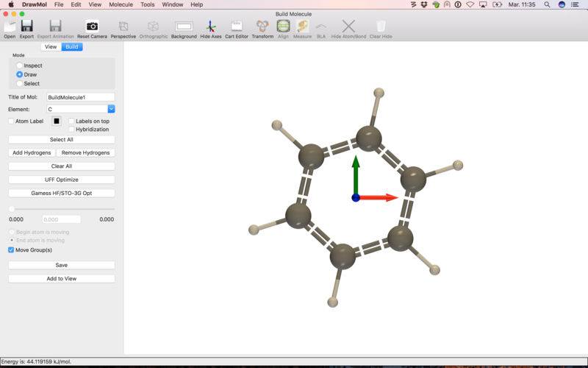Select the Draw mode radio button

(x=20, y=74)
